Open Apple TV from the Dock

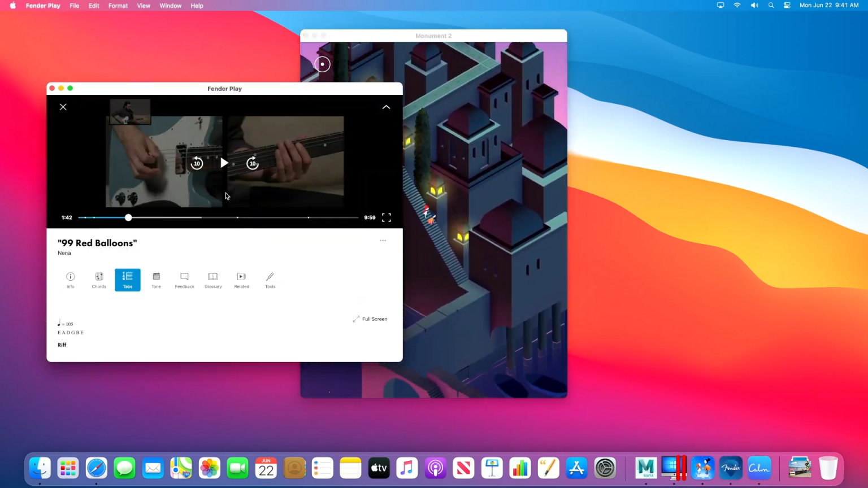[379, 468]
